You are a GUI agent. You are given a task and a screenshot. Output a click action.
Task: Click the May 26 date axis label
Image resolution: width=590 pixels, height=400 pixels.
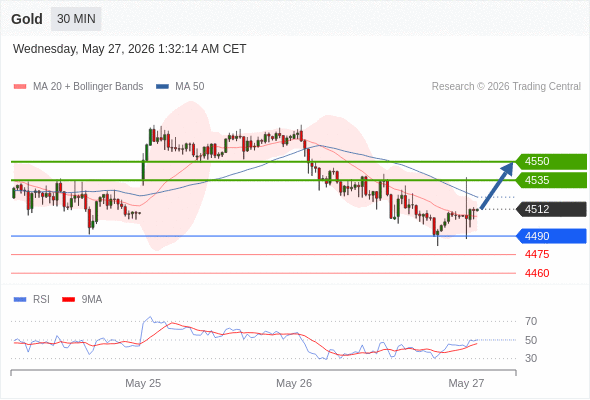[294, 383]
